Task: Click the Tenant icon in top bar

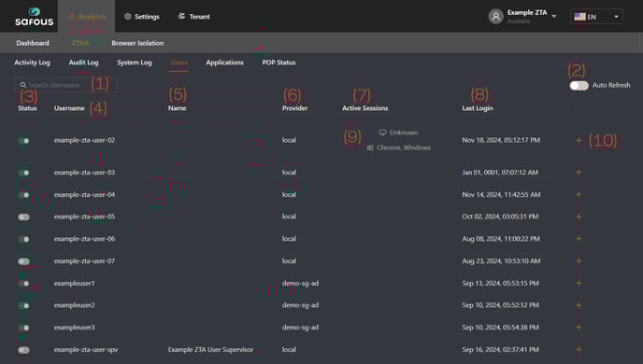Action: click(181, 17)
